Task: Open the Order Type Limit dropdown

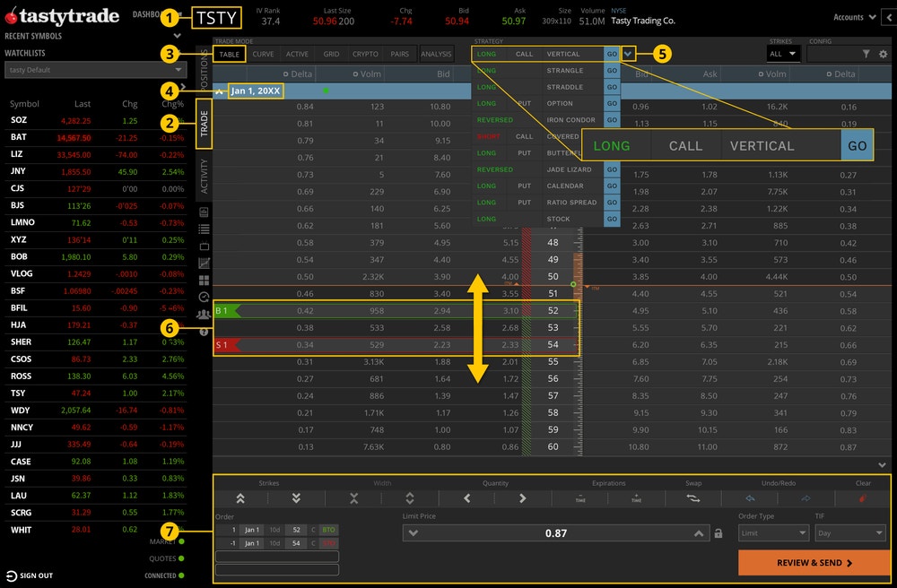Action: click(x=773, y=533)
